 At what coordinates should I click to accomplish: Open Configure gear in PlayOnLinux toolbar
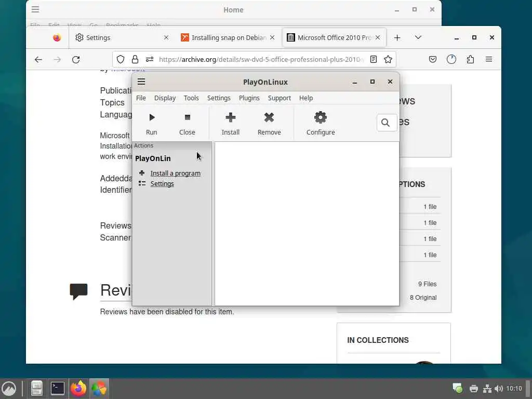pyautogui.click(x=320, y=117)
